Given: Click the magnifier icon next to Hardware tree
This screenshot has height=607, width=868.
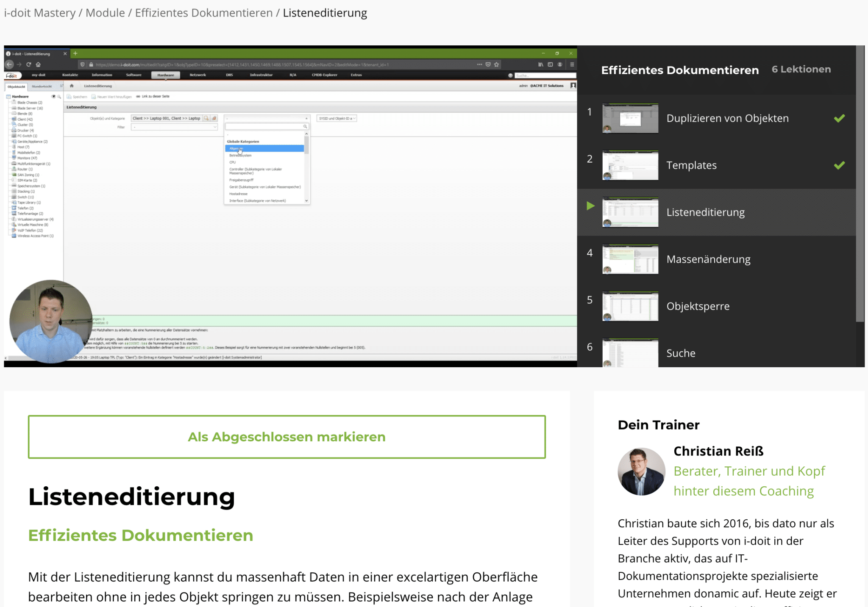Looking at the screenshot, I should pyautogui.click(x=59, y=97).
